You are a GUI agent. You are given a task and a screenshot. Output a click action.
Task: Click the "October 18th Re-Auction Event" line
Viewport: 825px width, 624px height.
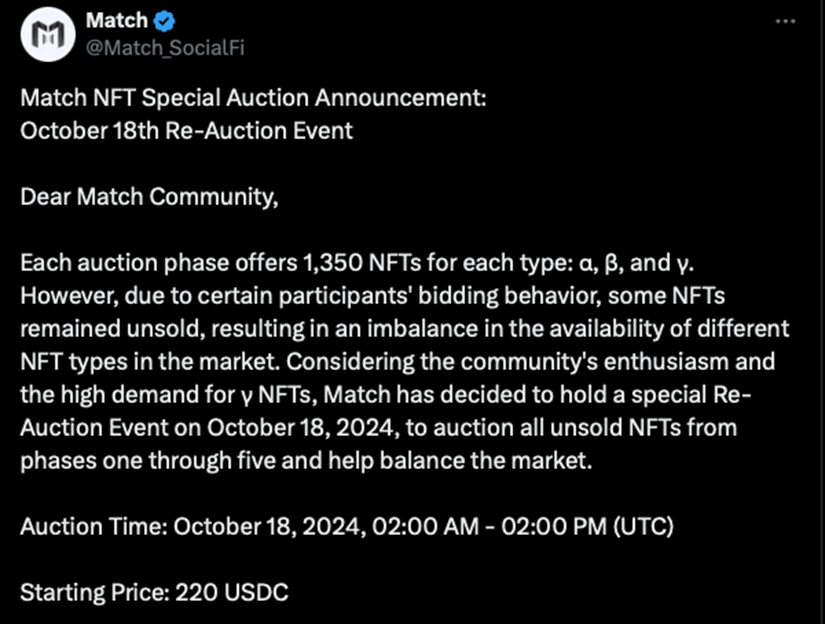(x=186, y=131)
